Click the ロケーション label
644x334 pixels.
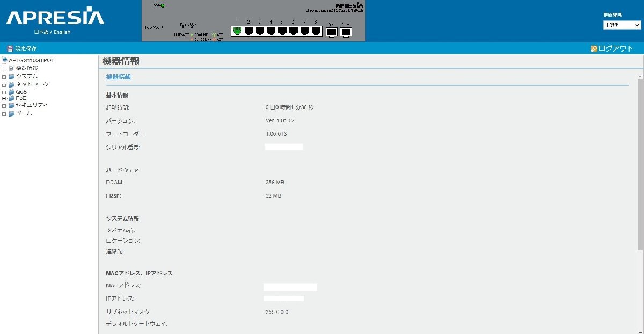[x=123, y=241]
